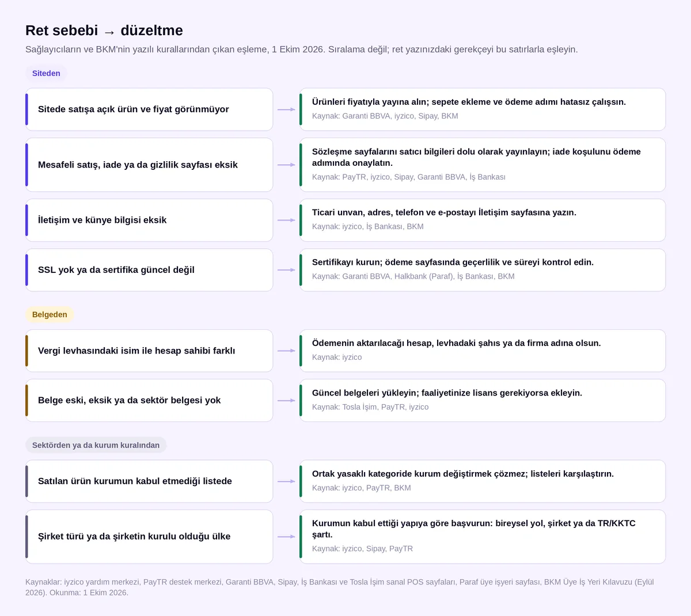
Task: Select the 'Belgeden' category tag
Action: [x=50, y=314]
